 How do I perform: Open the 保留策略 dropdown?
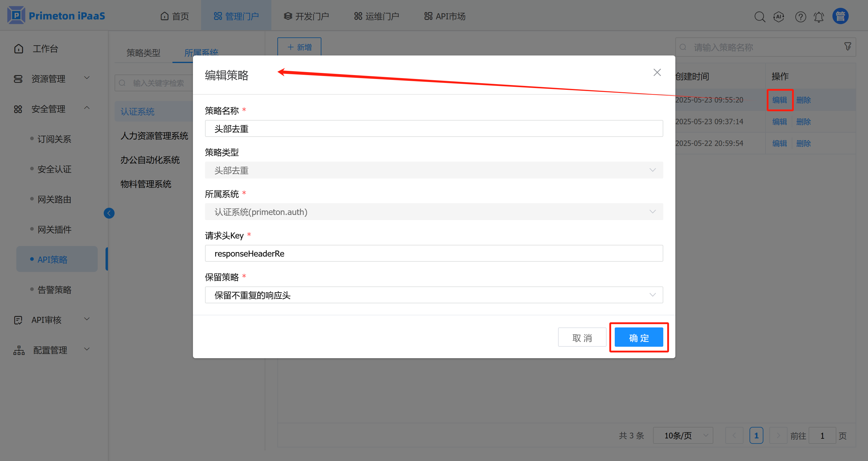(x=434, y=295)
